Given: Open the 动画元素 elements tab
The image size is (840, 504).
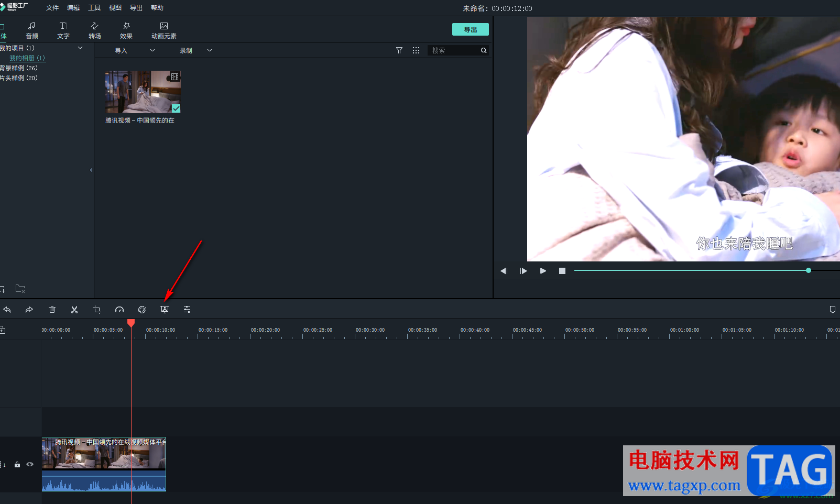Looking at the screenshot, I should click(x=164, y=30).
